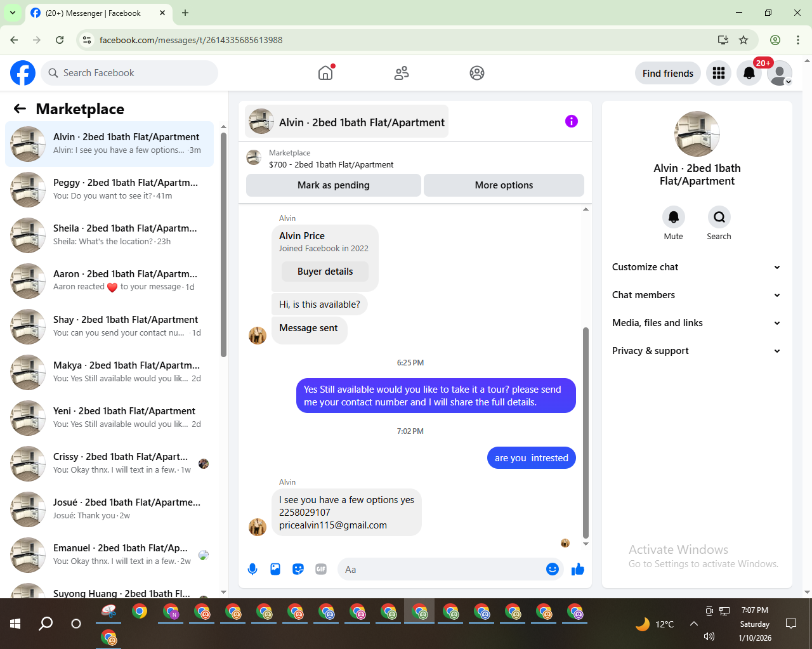This screenshot has width=812, height=649.
Task: Click the Find friends button
Action: [x=668, y=73]
